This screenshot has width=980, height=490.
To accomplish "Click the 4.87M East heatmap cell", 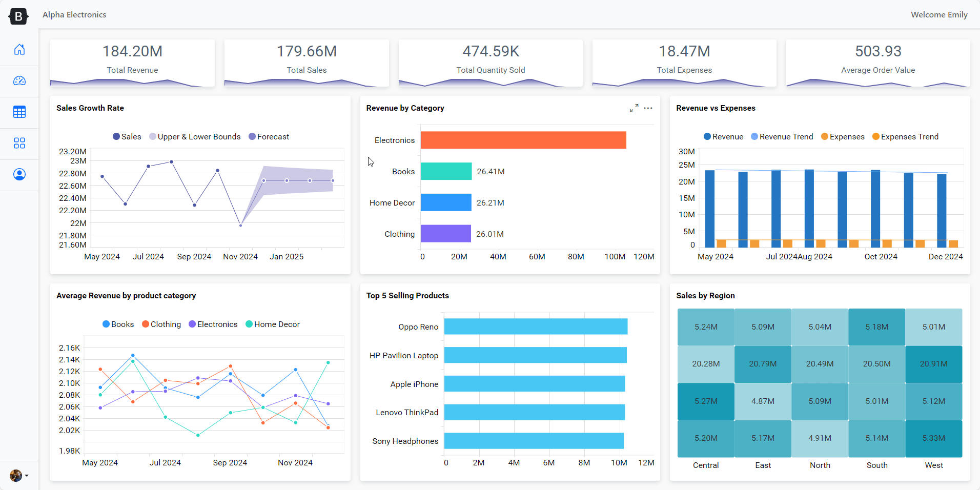I will coord(763,401).
